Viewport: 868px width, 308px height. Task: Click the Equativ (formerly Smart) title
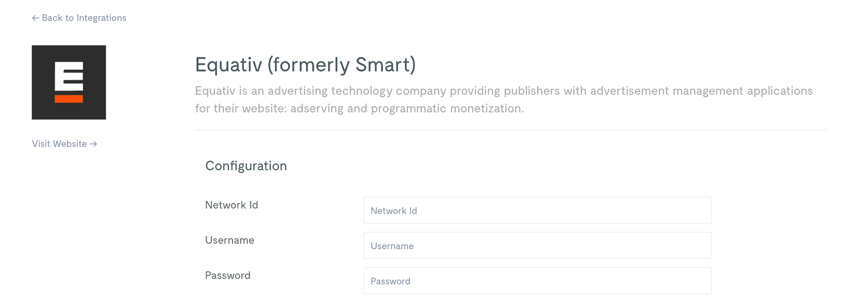point(306,65)
